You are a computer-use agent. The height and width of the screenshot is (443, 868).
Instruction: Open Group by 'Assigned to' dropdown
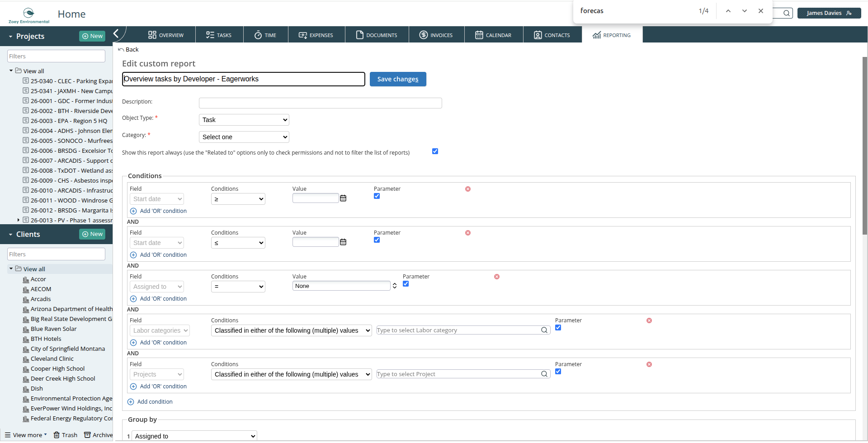tap(195, 436)
